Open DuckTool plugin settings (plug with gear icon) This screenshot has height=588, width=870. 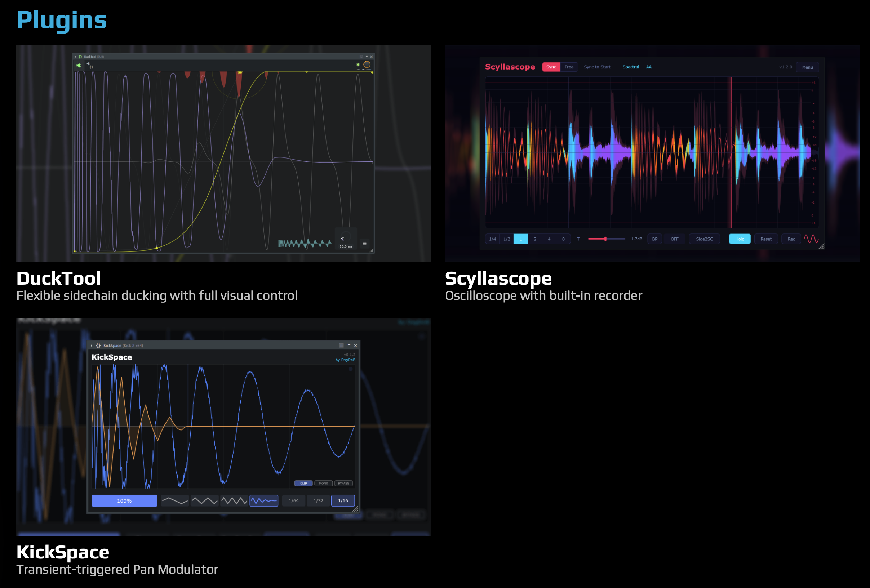(x=90, y=66)
